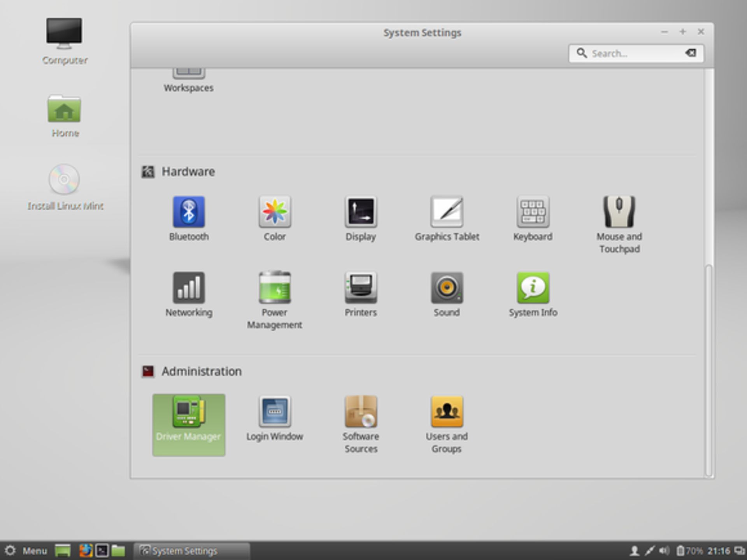
Task: Click the Hardware section heading
Action: click(188, 171)
